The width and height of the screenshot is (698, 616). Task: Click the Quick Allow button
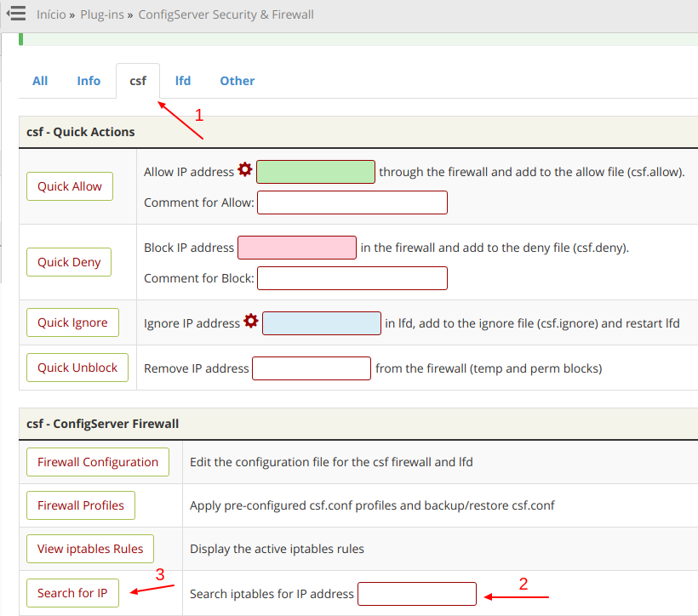click(x=70, y=186)
